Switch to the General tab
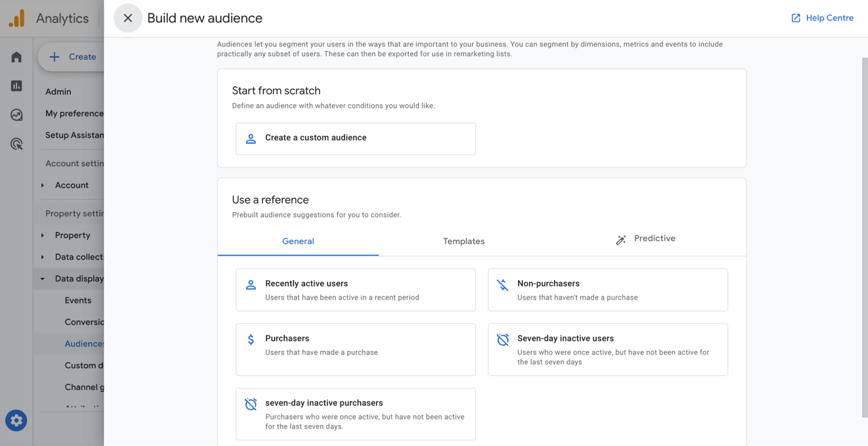 (298, 241)
